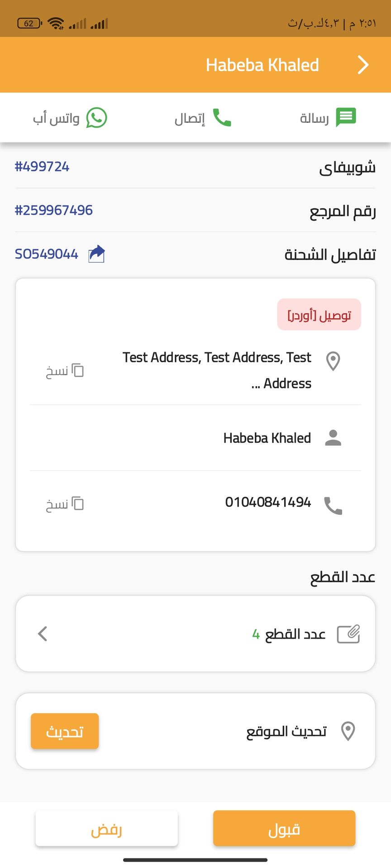Tap the location pin beside تحديث الموقع
Image resolution: width=391 pixels, height=868 pixels.
coord(348,731)
